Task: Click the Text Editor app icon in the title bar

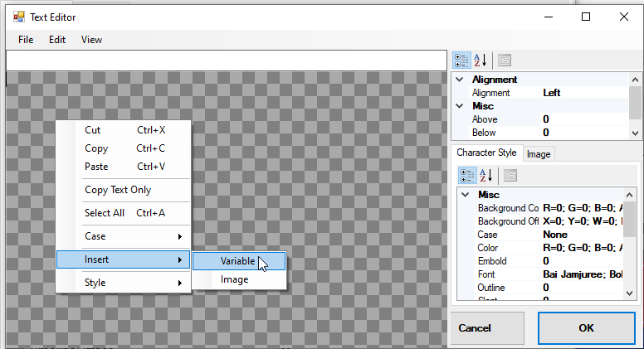Action: point(18,17)
